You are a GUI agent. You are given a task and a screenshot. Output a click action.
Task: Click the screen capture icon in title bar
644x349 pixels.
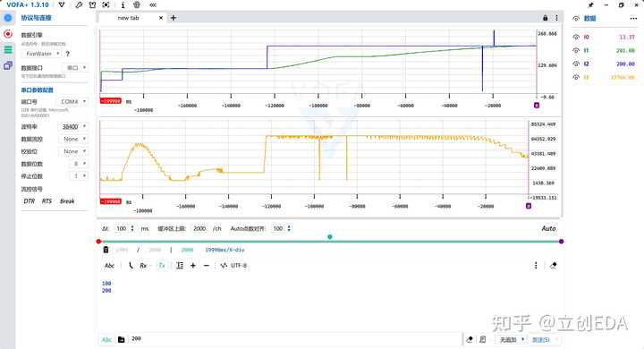[x=106, y=5]
